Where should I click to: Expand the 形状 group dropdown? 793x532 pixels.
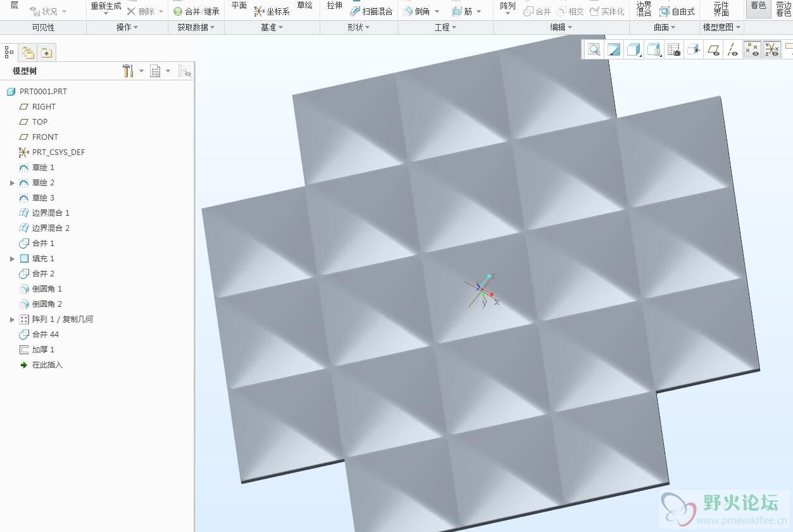tap(359, 27)
